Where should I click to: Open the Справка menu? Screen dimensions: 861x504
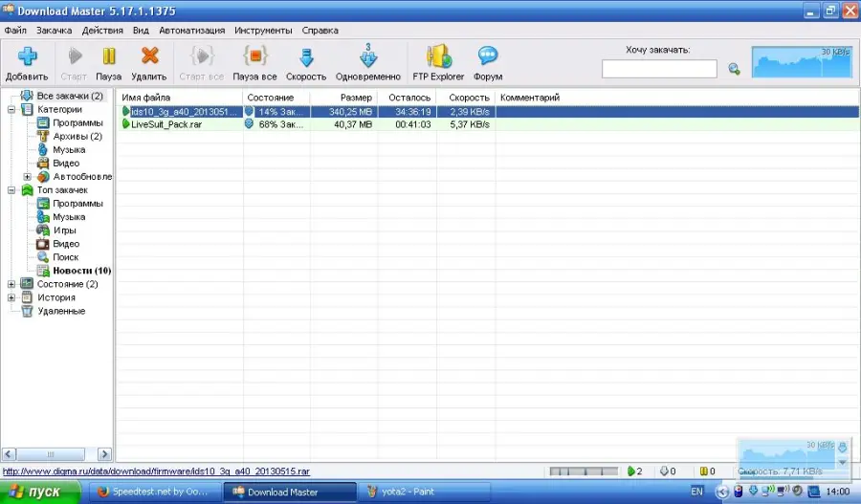coord(320,31)
